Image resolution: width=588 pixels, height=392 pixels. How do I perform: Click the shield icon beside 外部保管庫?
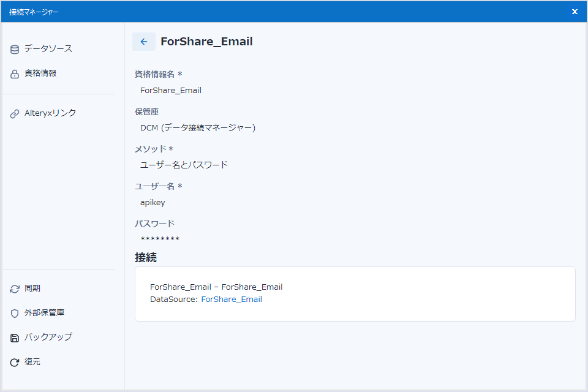15,314
